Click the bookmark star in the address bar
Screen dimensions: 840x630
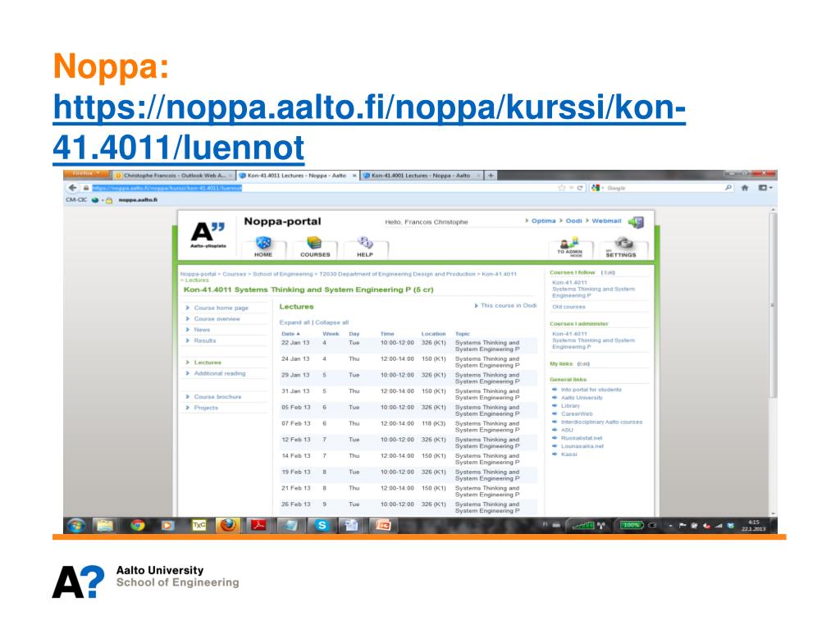[561, 188]
